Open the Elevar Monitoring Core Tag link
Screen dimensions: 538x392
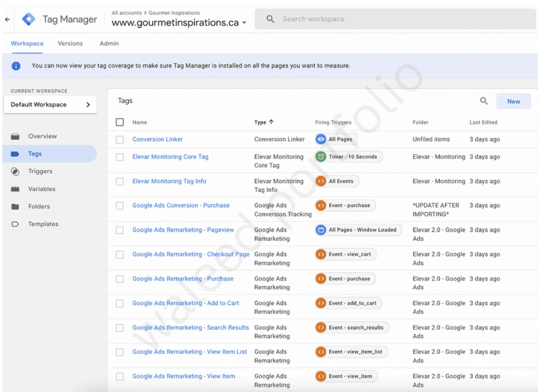pos(170,157)
